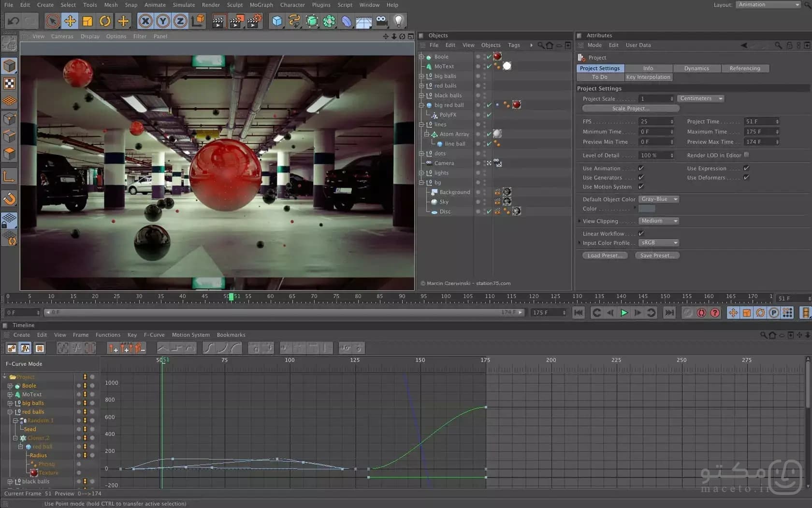Toggle X axis lock

[145, 21]
